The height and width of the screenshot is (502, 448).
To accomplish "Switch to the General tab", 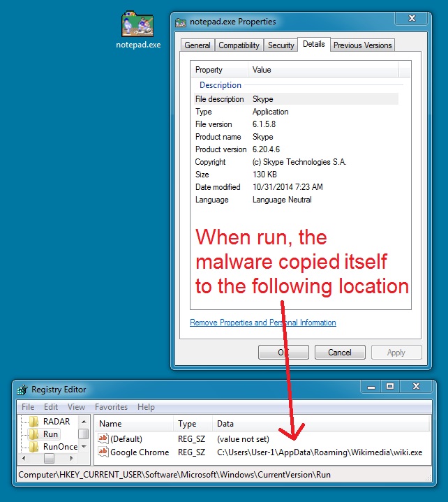I will (197, 45).
